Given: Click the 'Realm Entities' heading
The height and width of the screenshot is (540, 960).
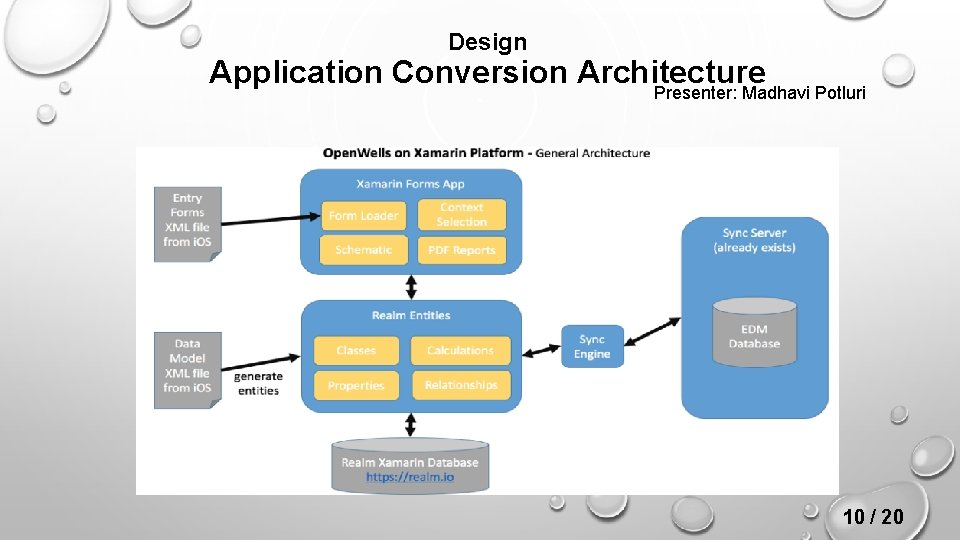Looking at the screenshot, I should [411, 315].
